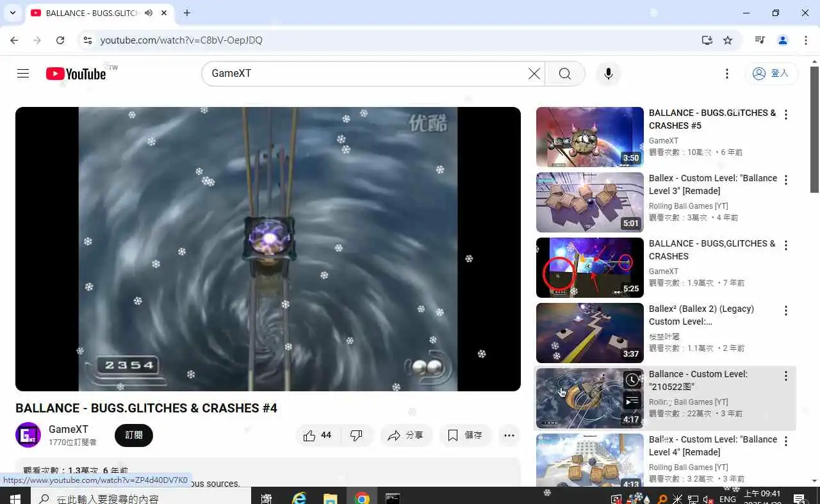820x504 pixels.
Task: Close the BALLANCE - BUGS.GLITCHES tab
Action: tap(165, 13)
